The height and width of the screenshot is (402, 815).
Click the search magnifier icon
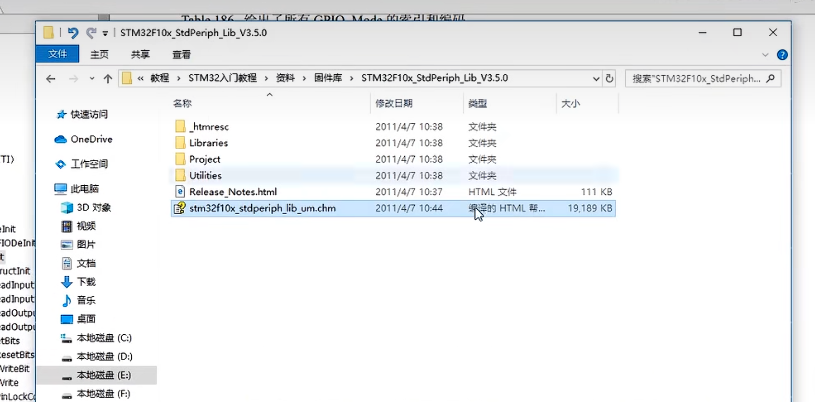(771, 79)
